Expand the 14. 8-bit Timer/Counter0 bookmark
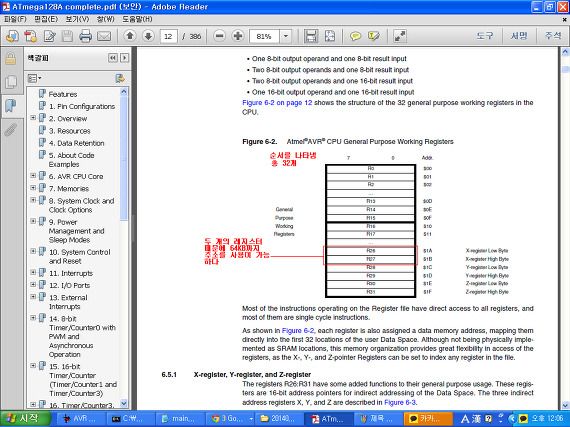The height and width of the screenshot is (427, 570). pos(33,318)
